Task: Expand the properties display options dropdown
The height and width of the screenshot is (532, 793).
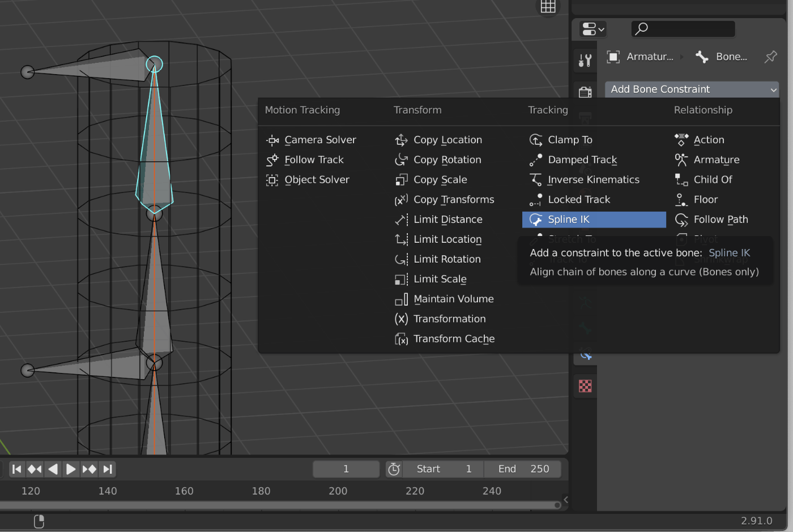Action: point(593,29)
